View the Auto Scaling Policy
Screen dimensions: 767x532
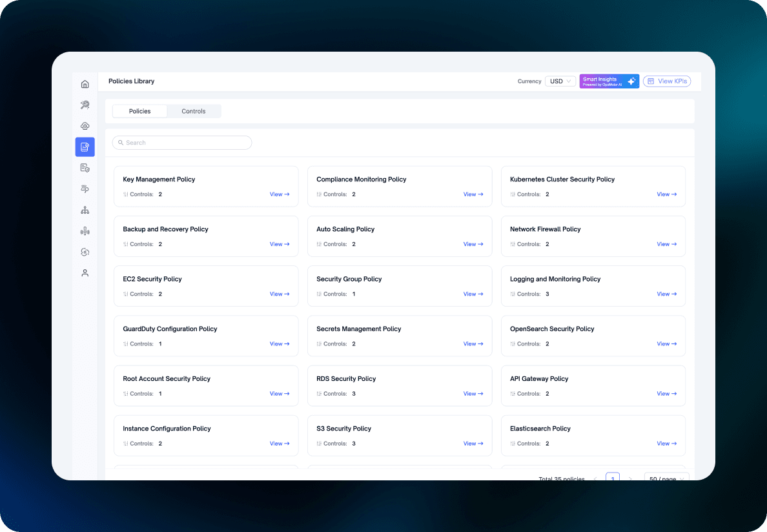pos(473,245)
